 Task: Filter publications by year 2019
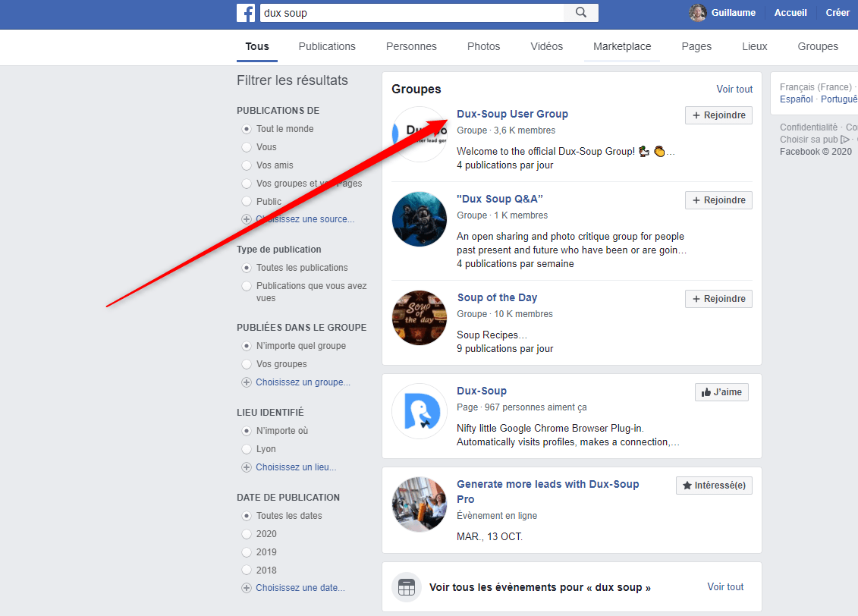coord(247,552)
